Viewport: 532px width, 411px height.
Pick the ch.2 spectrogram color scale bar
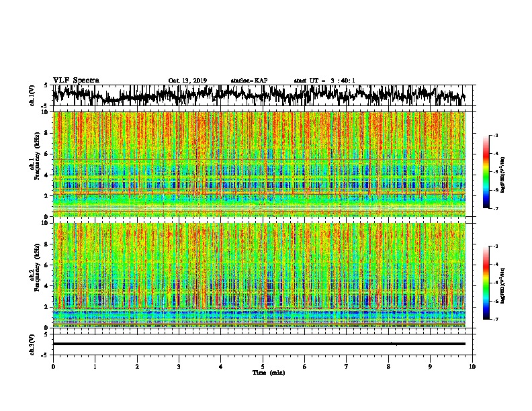(486, 283)
